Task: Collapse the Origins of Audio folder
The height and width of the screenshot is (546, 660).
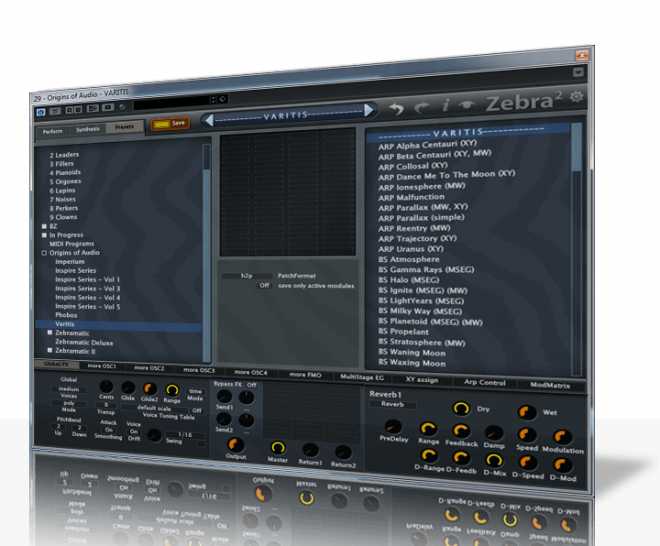Action: click(x=44, y=253)
